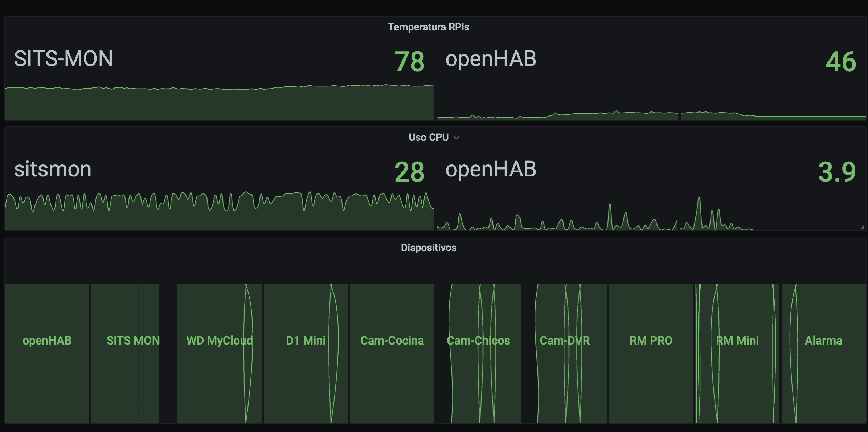The image size is (868, 432).
Task: Click the SITS-MON temperature value 78
Action: 409,61
